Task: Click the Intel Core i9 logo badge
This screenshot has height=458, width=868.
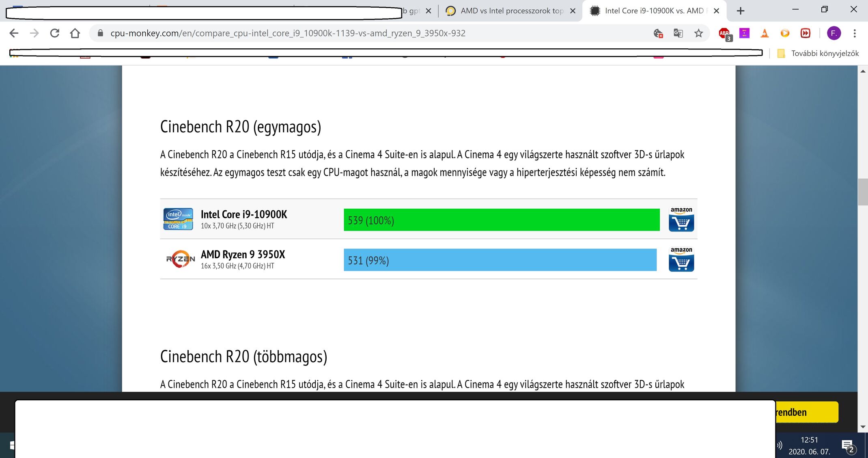Action: [x=178, y=219]
